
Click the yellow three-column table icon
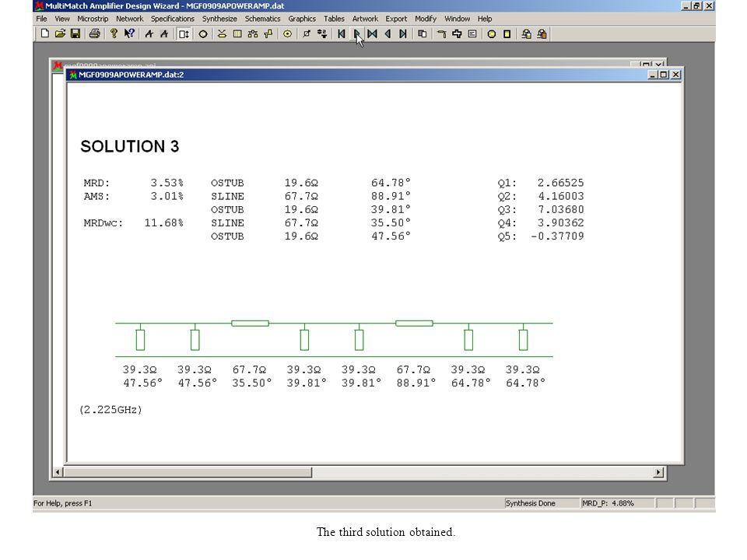237,33
